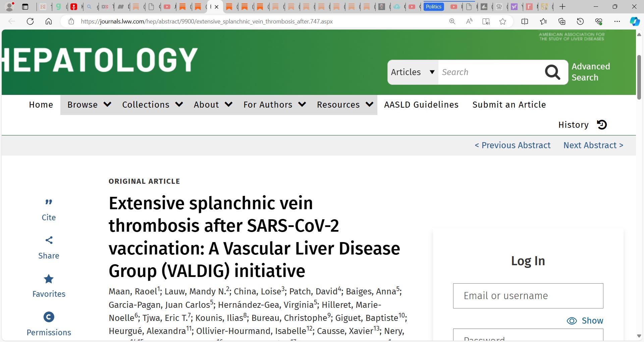The image size is (644, 342).
Task: Toggle Show password eye control
Action: coord(585,321)
